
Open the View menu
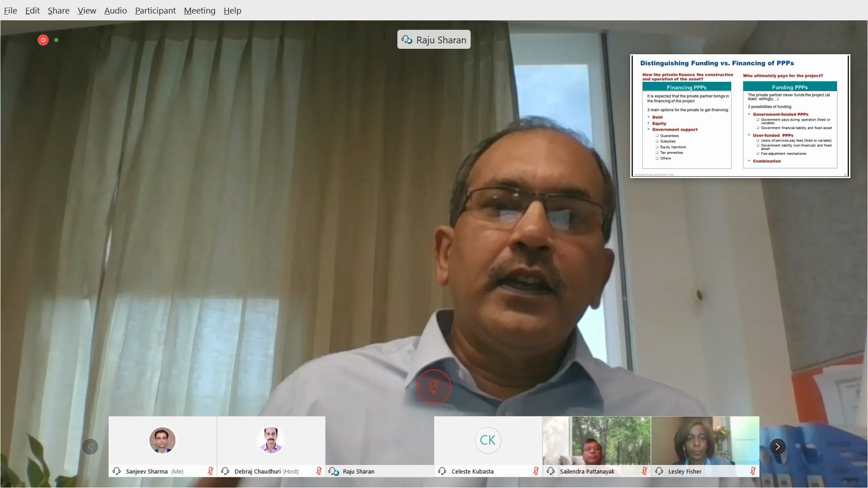click(x=86, y=10)
